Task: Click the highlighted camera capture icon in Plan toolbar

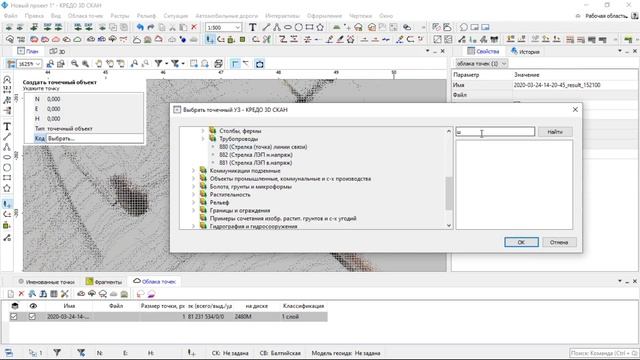Action: tap(260, 64)
